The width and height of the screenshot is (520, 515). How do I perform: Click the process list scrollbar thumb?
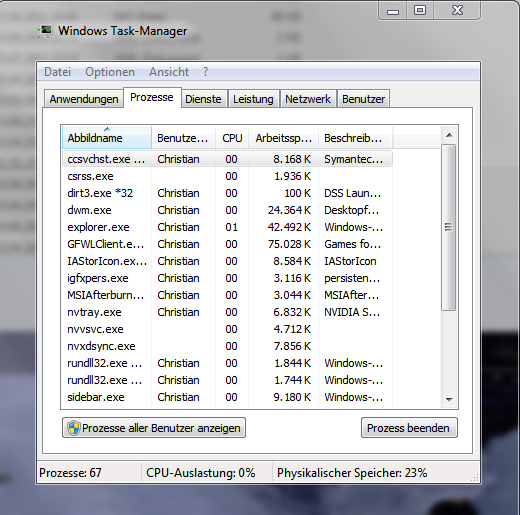click(449, 228)
